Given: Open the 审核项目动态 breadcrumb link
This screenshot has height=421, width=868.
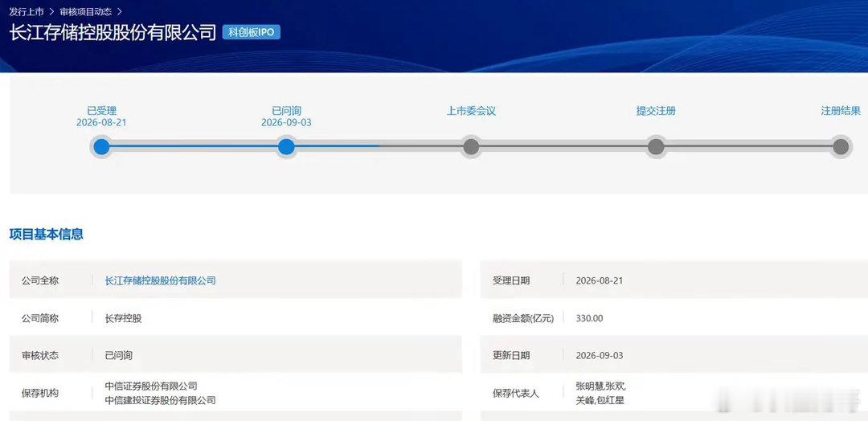Looking at the screenshot, I should tap(85, 11).
